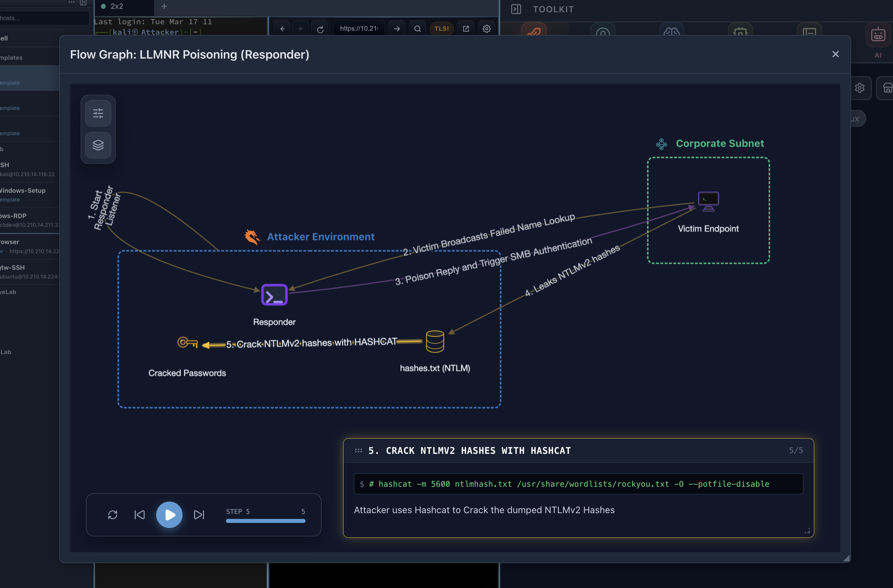Viewport: 893px width, 588px height.
Task: Toggle replay looping in the flow graph controls
Action: 113,515
